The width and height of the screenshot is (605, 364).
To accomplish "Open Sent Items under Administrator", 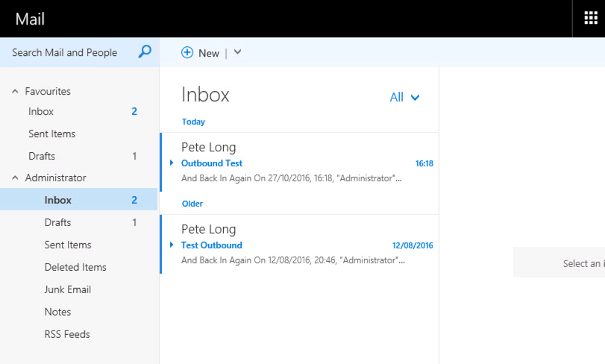I will click(x=68, y=245).
